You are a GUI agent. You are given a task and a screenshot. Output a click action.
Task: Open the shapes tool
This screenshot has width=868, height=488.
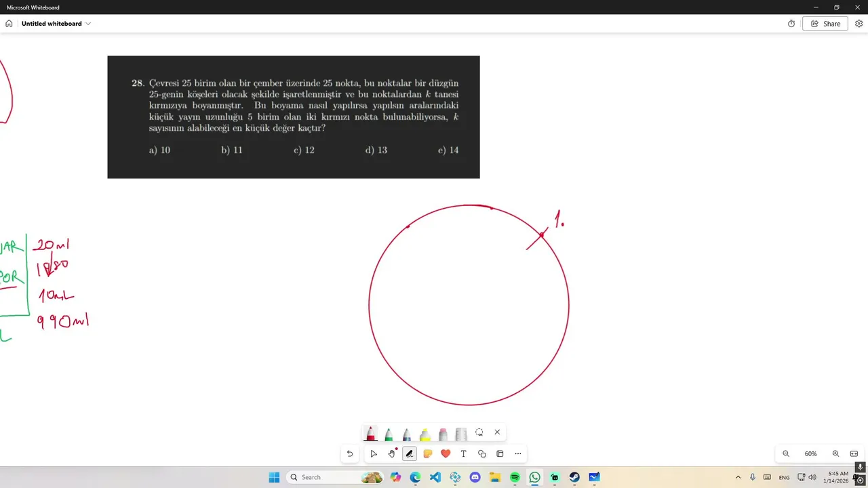481,453
